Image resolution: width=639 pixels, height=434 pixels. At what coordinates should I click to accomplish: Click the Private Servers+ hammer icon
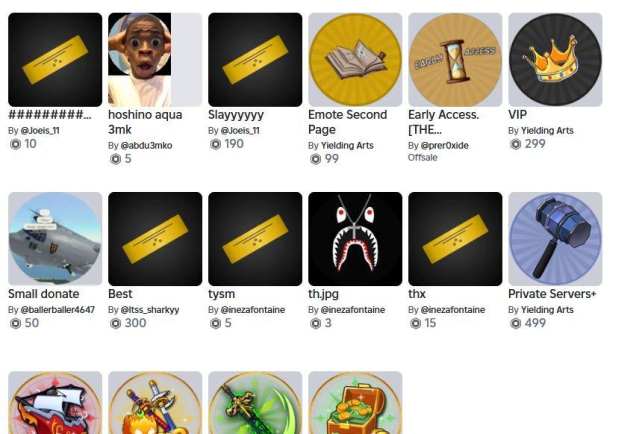[x=555, y=239]
